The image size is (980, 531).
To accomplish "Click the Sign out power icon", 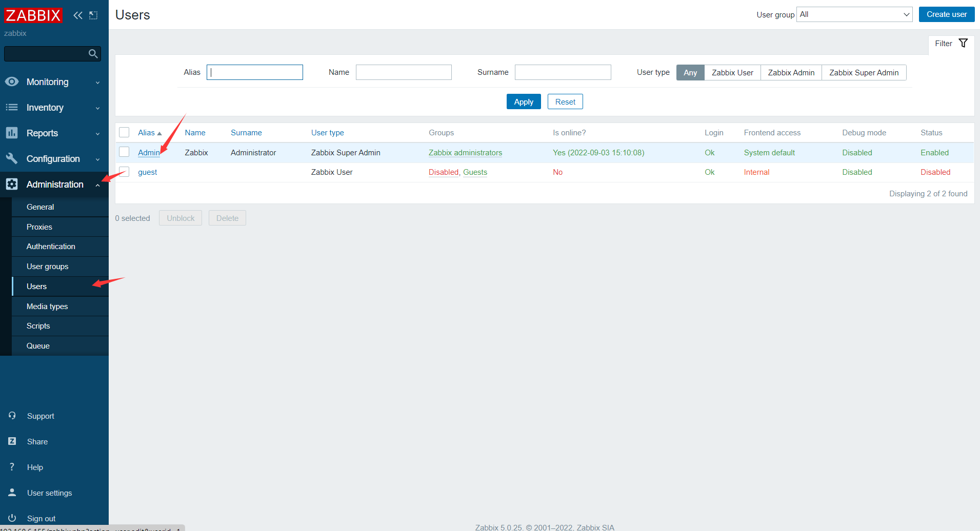I will pos(12,518).
